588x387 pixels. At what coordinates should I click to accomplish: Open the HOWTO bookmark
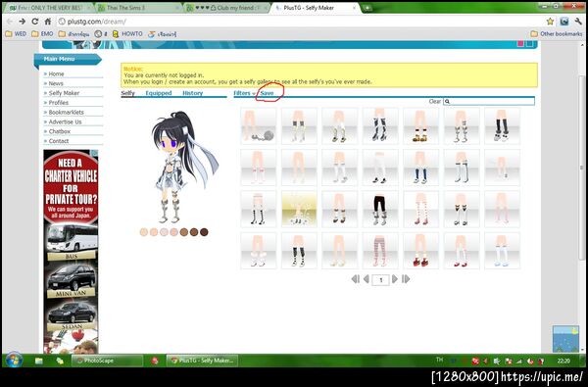pyautogui.click(x=127, y=33)
